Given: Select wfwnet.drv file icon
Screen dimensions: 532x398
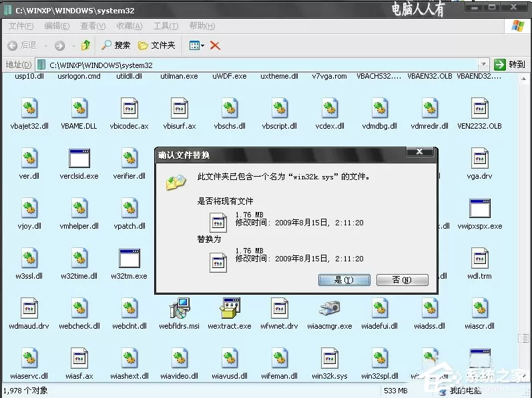Looking at the screenshot, I should (x=280, y=308).
